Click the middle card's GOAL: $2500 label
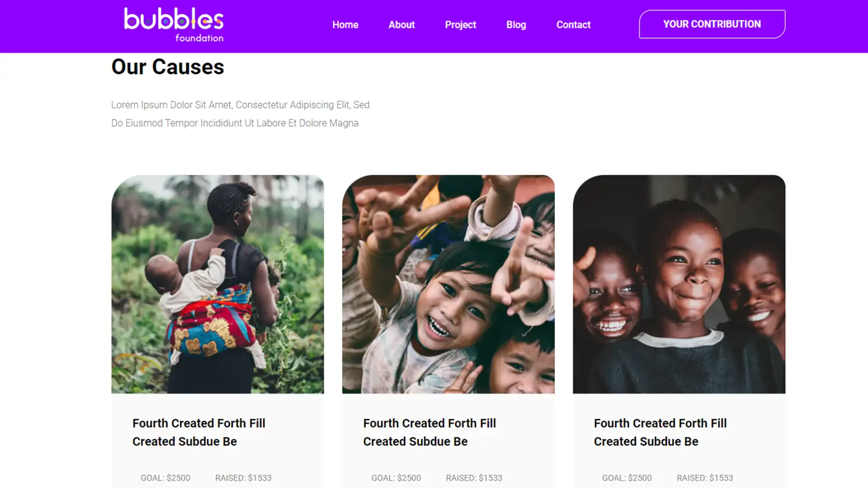This screenshot has width=868, height=488. [396, 478]
